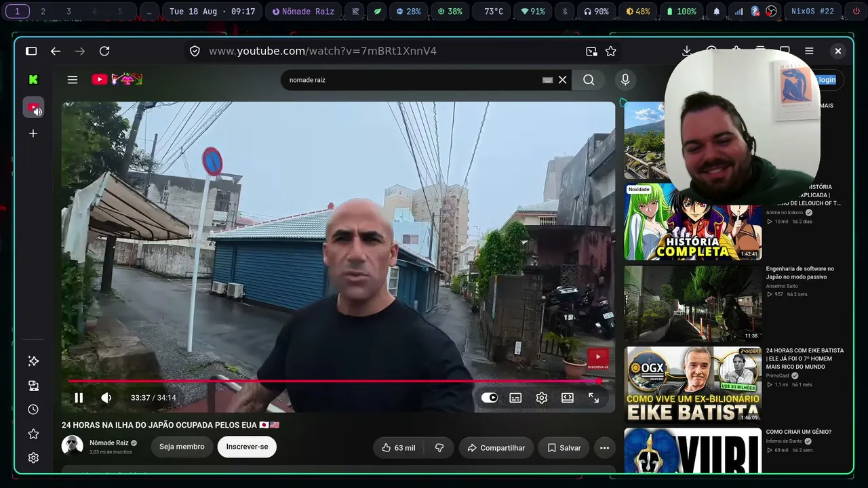Start voice search with the microphone
The image size is (868, 488).
tap(625, 80)
